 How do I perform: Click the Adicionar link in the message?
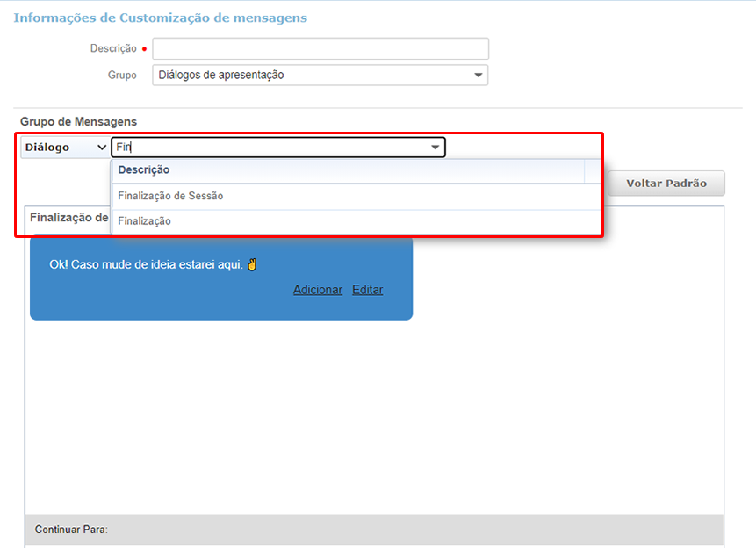tap(318, 290)
